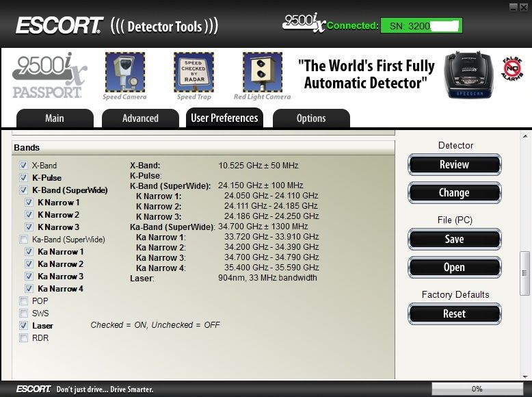Enable the RDR checkbox
532x397 pixels.
click(24, 338)
